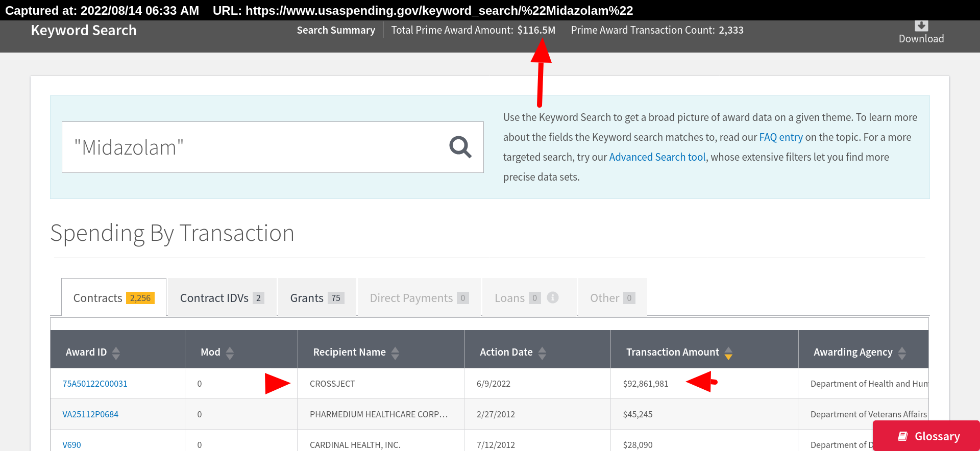This screenshot has width=980, height=451.
Task: Sort by Action Date arrows
Action: (542, 353)
